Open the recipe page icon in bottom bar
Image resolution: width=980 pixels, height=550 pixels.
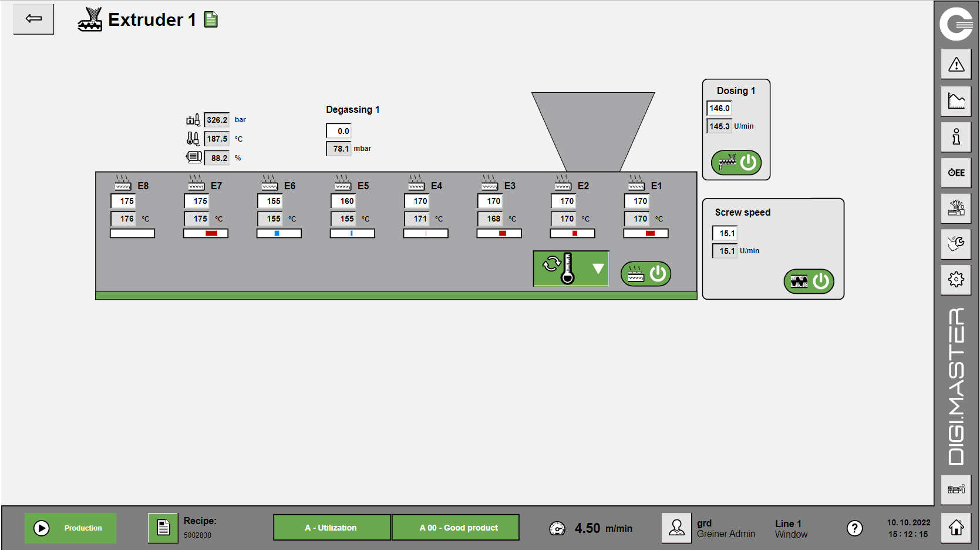163,528
